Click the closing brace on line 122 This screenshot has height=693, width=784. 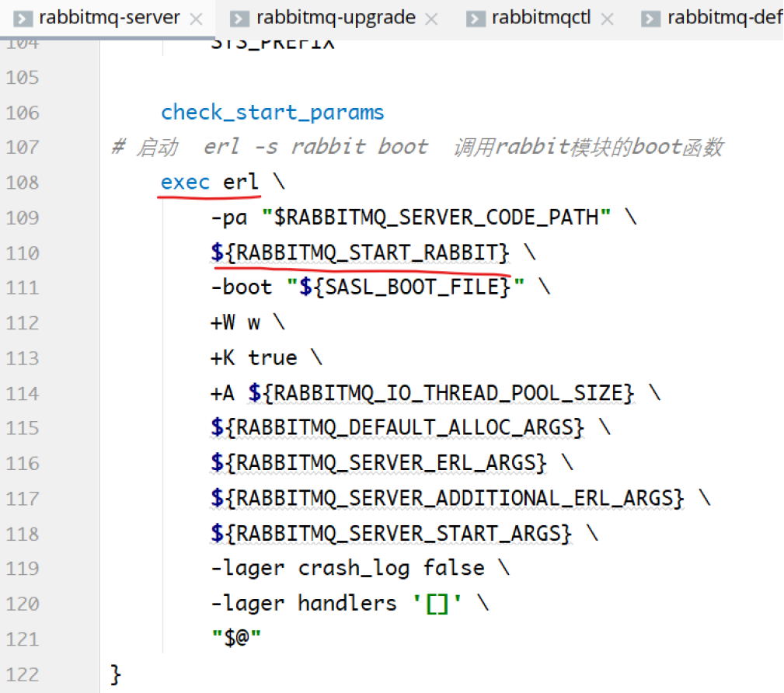117,674
